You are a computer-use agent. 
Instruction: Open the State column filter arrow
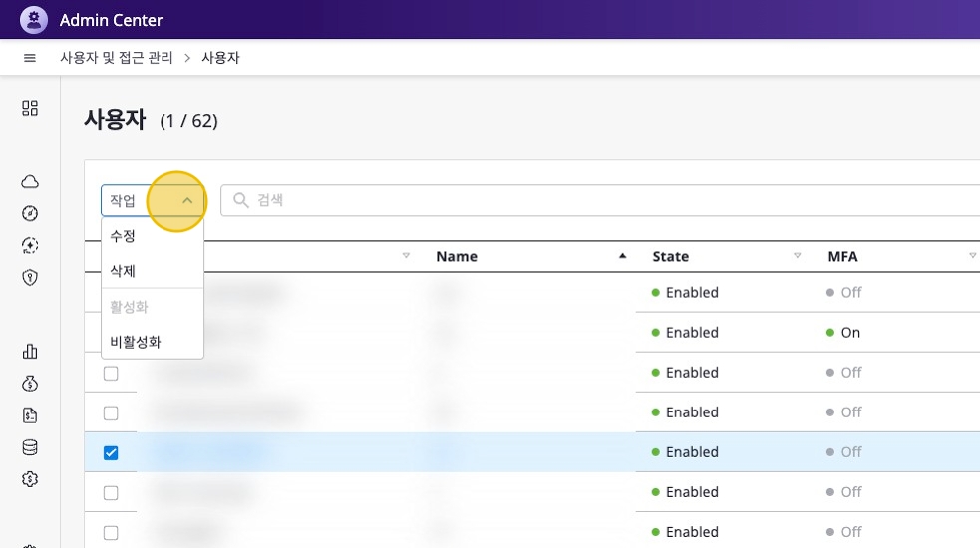[x=797, y=256]
